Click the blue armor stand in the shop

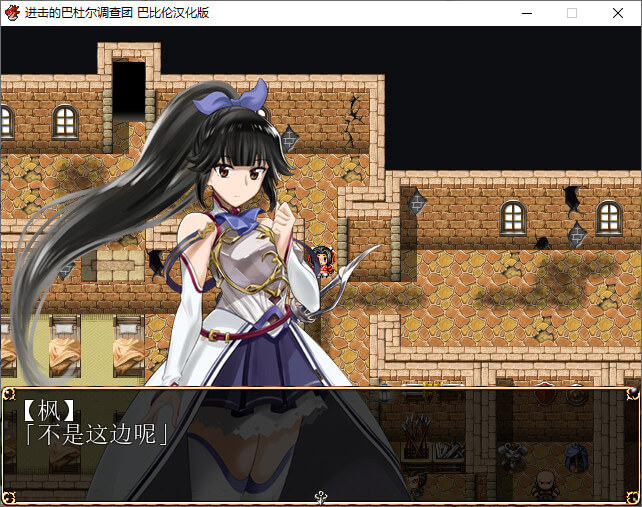tap(579, 455)
